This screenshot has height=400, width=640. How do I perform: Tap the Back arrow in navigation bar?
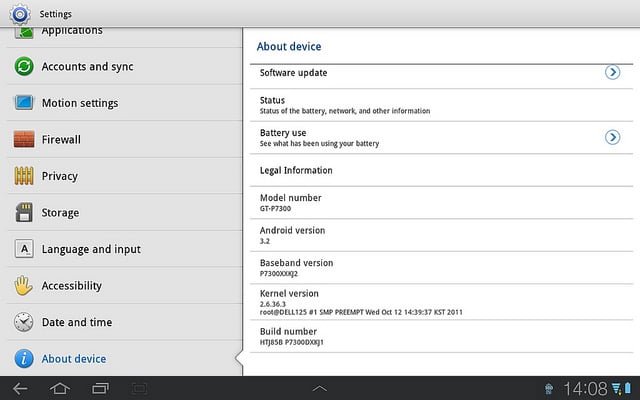(20, 388)
